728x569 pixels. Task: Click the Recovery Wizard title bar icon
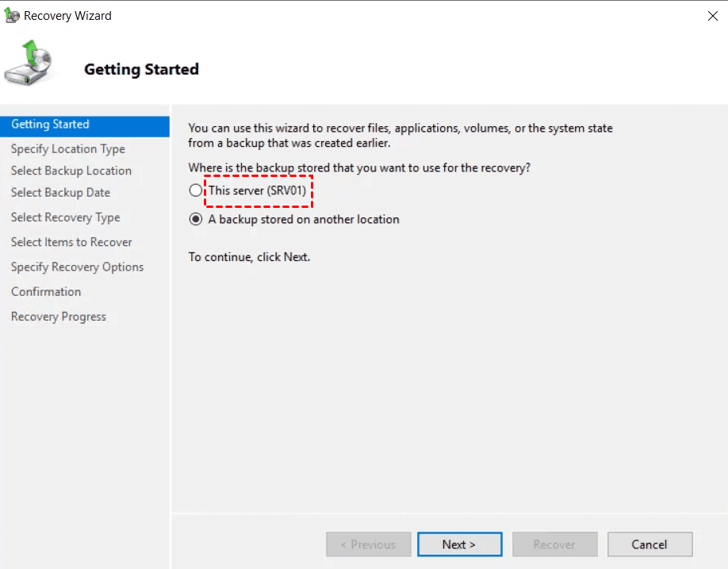[x=13, y=15]
